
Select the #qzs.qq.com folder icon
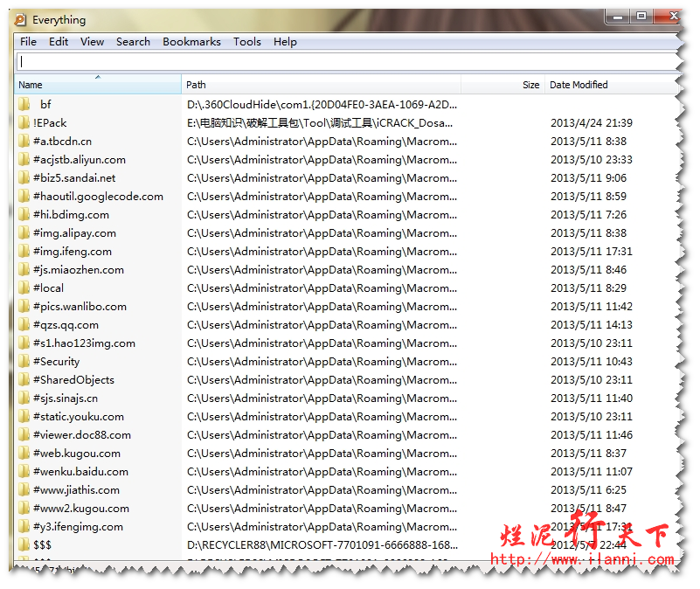tap(24, 324)
